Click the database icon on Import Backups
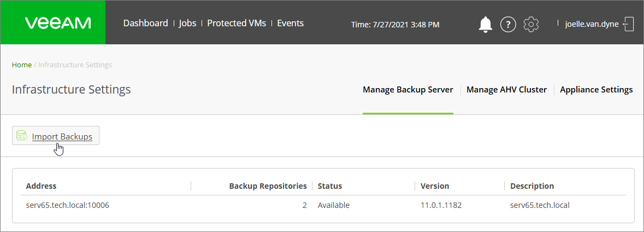The image size is (644, 232). coord(21,135)
